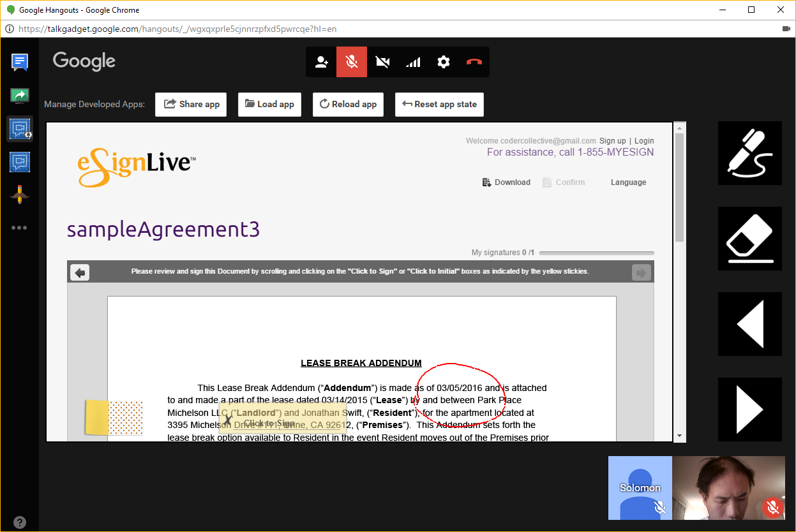
Task: Select the eraser tool
Action: pos(750,239)
